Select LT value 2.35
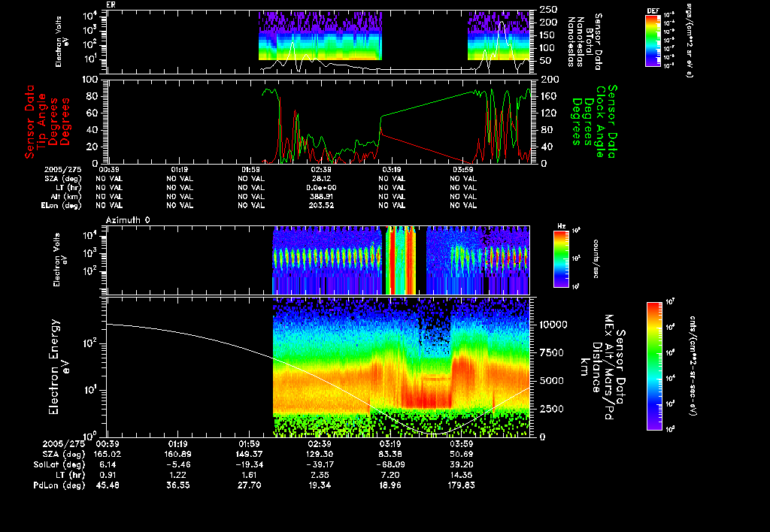Viewport: 770px width, 532px height. coord(320,475)
